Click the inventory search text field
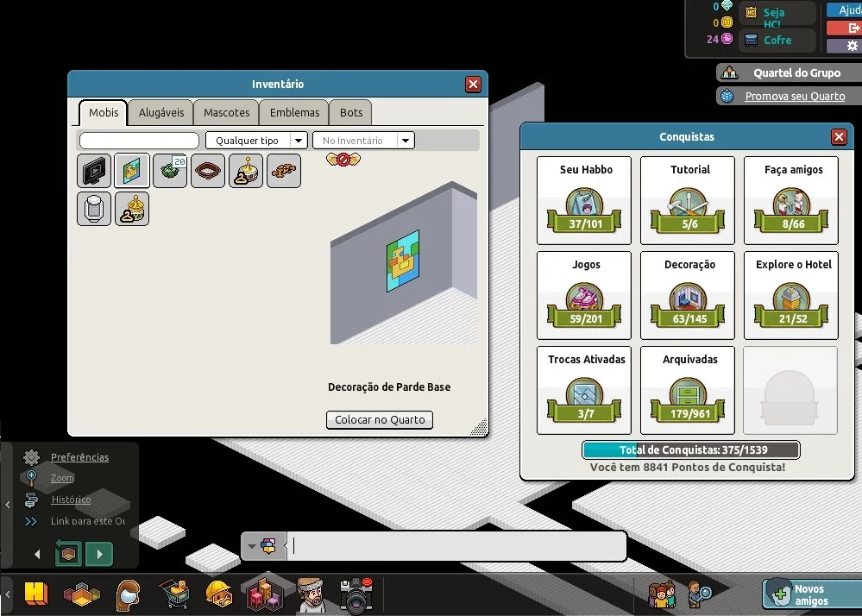The height and width of the screenshot is (616, 862). (x=139, y=141)
